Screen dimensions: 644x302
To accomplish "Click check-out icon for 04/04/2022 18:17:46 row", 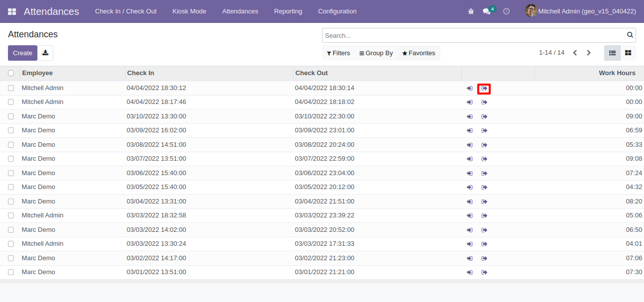I will 484,102.
